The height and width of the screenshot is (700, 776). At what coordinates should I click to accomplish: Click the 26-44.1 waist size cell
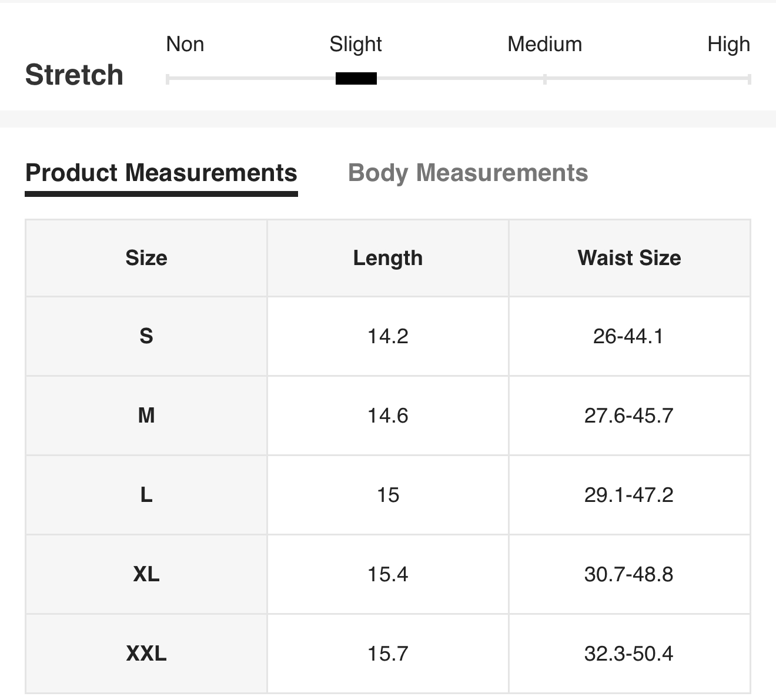(x=628, y=336)
